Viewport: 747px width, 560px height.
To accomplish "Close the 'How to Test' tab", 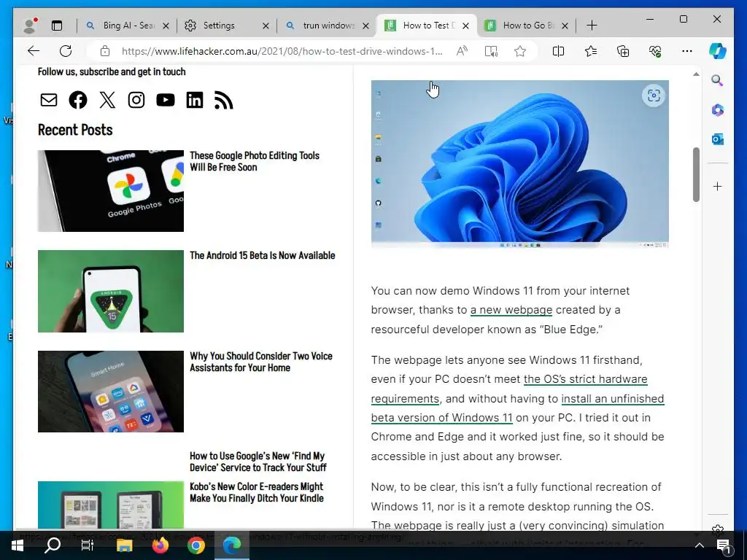I will (x=466, y=26).
